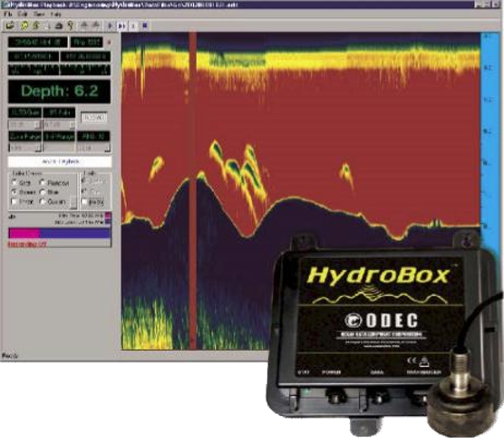504x443 pixels.
Task: Click the open folder toolbar icon
Action: click(x=10, y=25)
